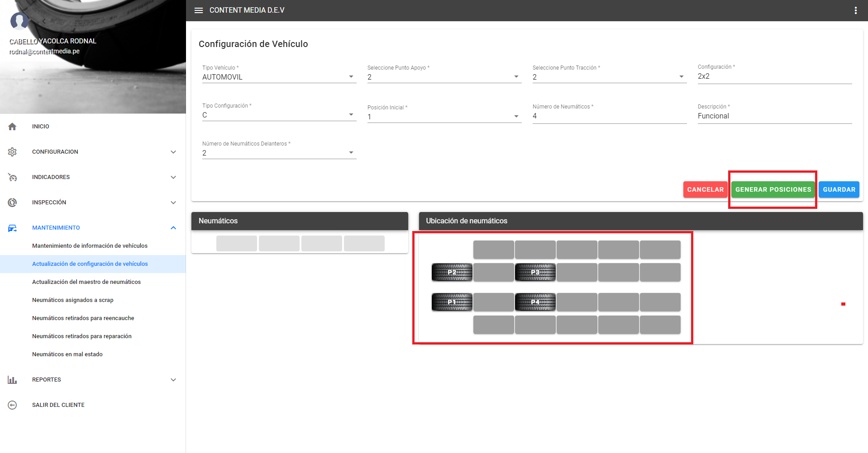Go to Actualización del maestro de neumáticos
The image size is (868, 453).
(x=86, y=282)
